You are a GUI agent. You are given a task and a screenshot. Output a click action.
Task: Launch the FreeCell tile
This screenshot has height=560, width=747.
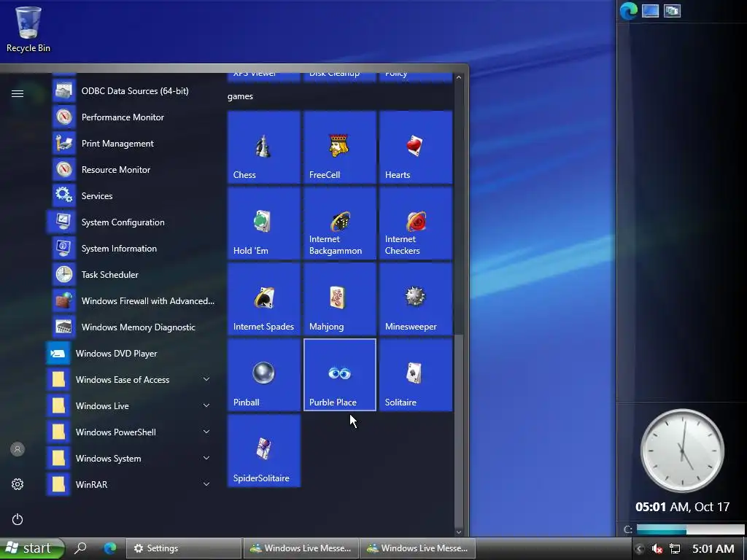340,147
